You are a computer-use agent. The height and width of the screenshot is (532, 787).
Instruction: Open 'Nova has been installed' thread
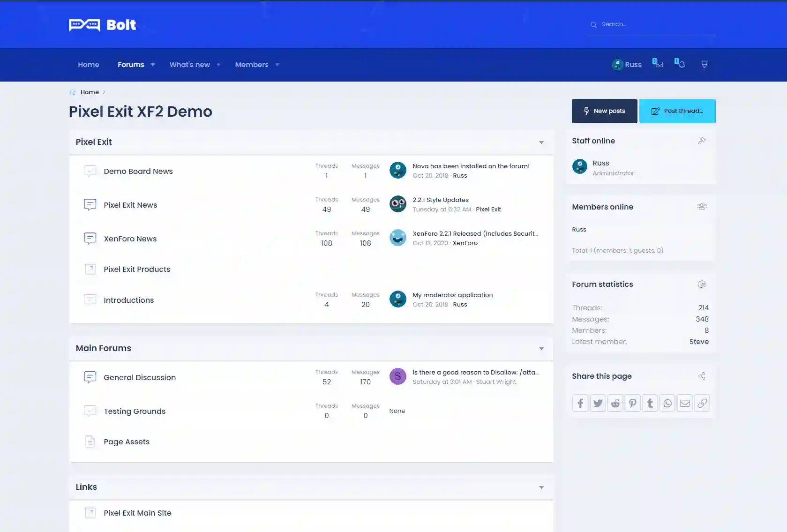click(x=471, y=166)
